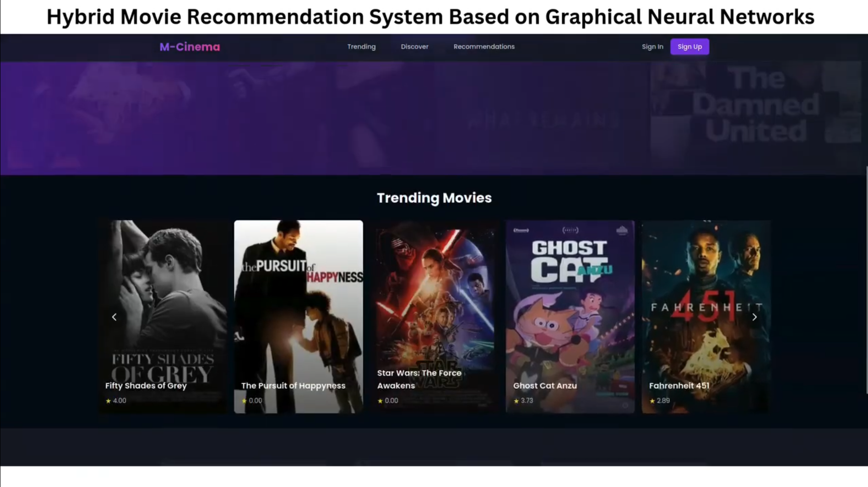Advance carousel with the right chevron arrow

click(x=754, y=317)
